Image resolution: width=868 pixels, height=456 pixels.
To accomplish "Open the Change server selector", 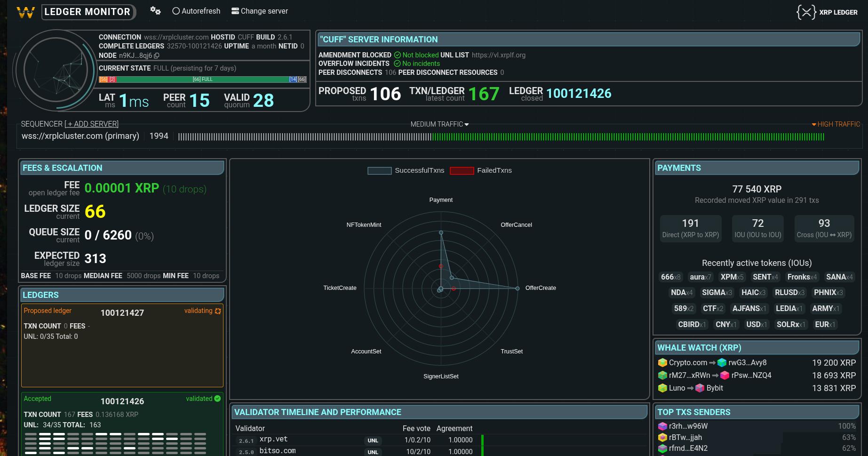I will point(259,11).
